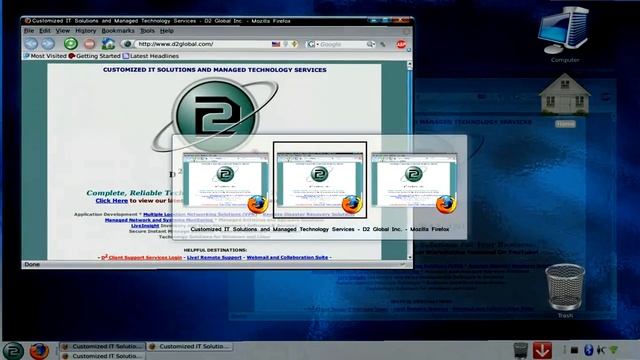This screenshot has height=360, width=640.
Task: Open the Help menu
Action: (167, 31)
